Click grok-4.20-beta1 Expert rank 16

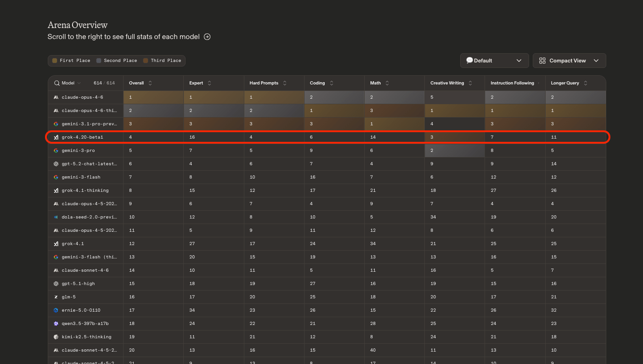tap(192, 137)
